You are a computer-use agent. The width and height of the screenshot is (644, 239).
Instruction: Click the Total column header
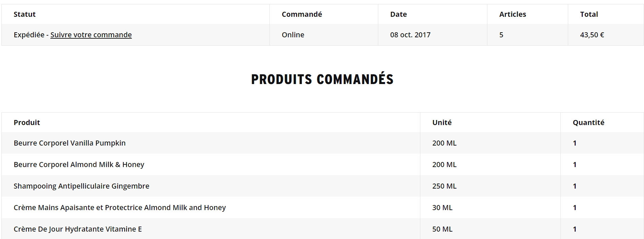coord(589,14)
